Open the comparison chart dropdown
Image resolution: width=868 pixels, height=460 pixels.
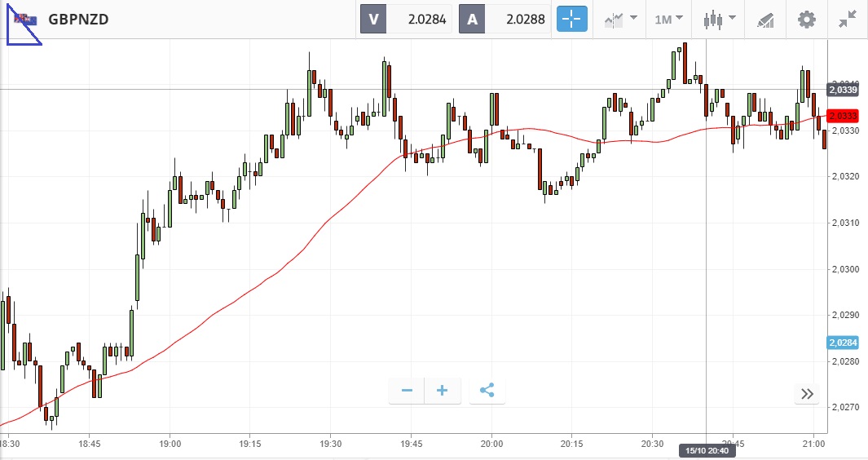(x=620, y=19)
